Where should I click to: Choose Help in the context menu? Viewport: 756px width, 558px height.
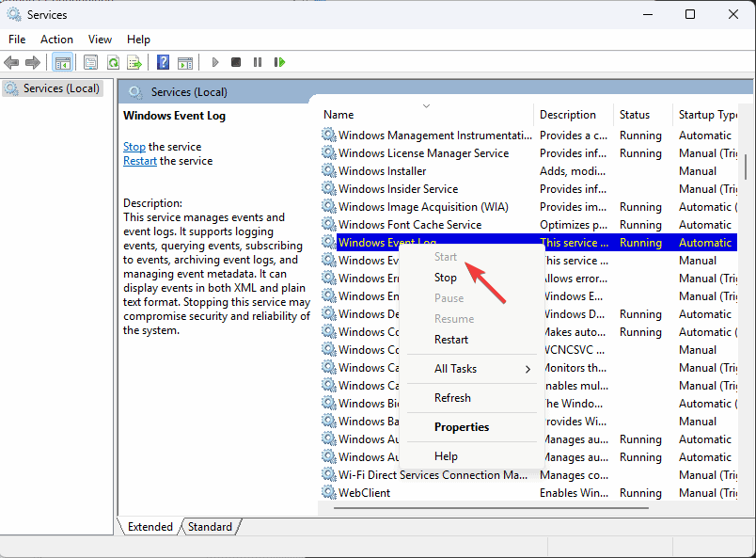click(x=446, y=456)
